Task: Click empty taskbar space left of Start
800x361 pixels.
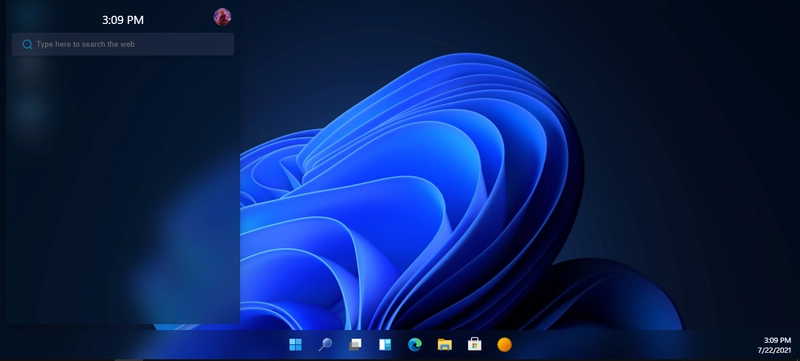Action: click(x=153, y=345)
